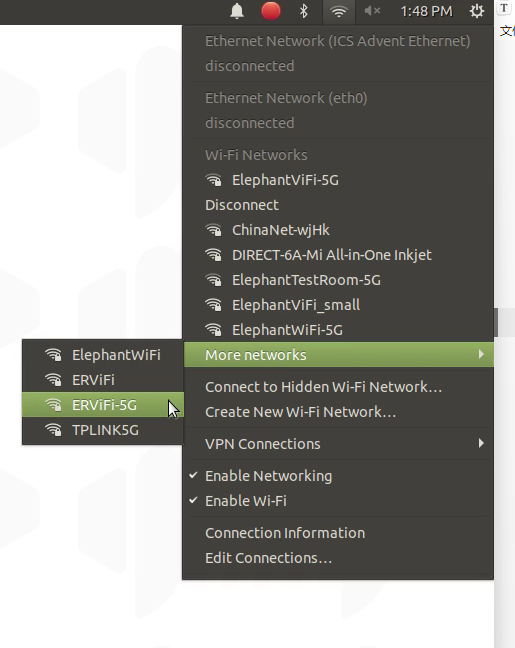515x648 pixels.
Task: Open the Bluetooth indicator menu
Action: coord(304,11)
